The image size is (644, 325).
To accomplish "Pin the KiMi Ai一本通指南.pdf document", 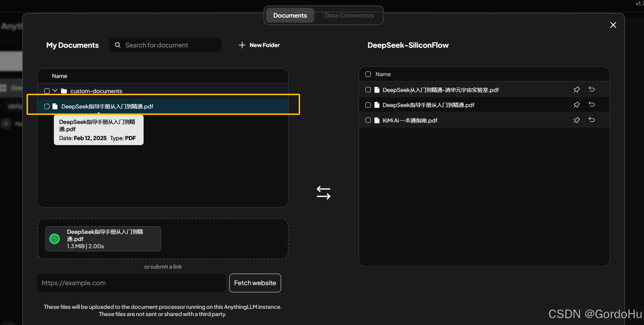I will 577,120.
